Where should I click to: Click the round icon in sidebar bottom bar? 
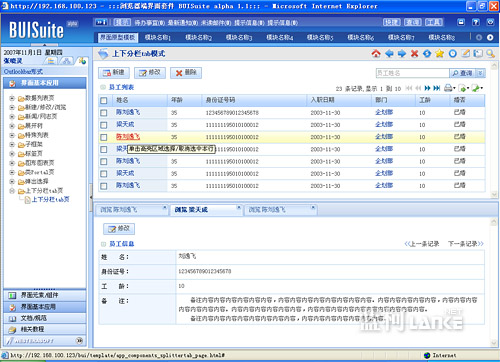pyautogui.click(x=79, y=340)
